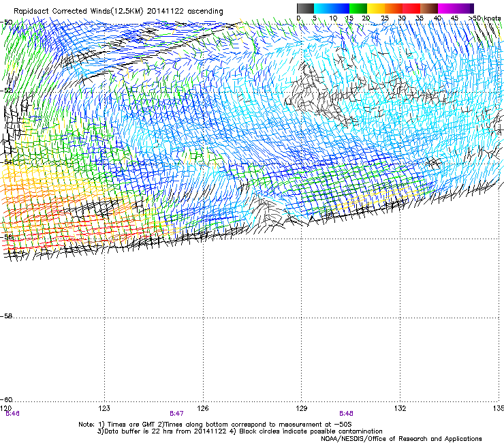The width and height of the screenshot is (504, 443).
Task: Click the red 30-35 knots legend swatch
Action: (x=411, y=8)
